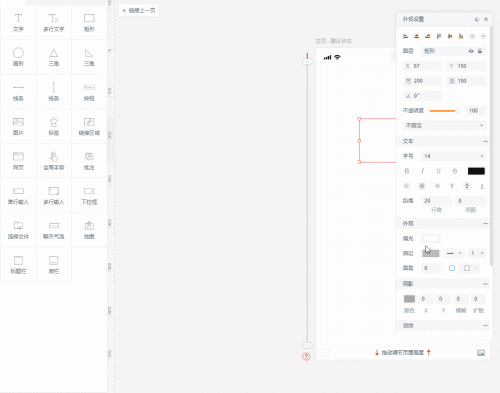Viewport: 500px width, 393px height.
Task: Select the 聊天气泡 chat bubble component
Action: [54, 230]
